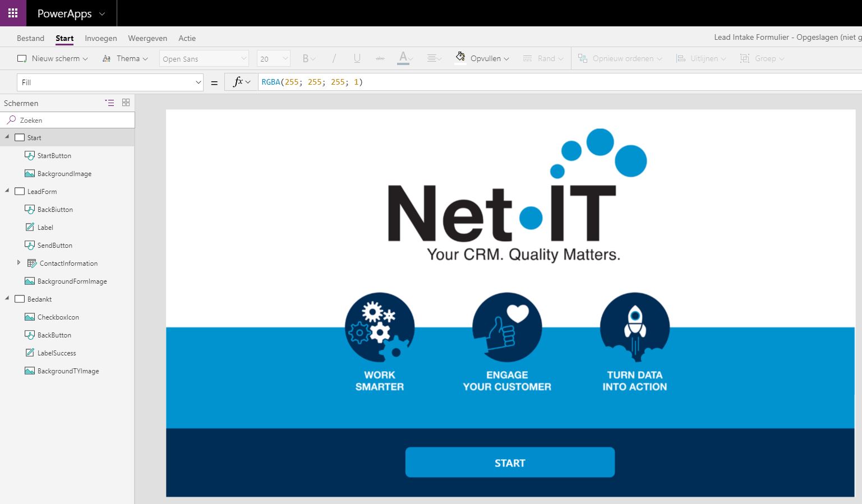862x504 pixels.
Task: Select BackgroundImage in the tree view
Action: 64,174
